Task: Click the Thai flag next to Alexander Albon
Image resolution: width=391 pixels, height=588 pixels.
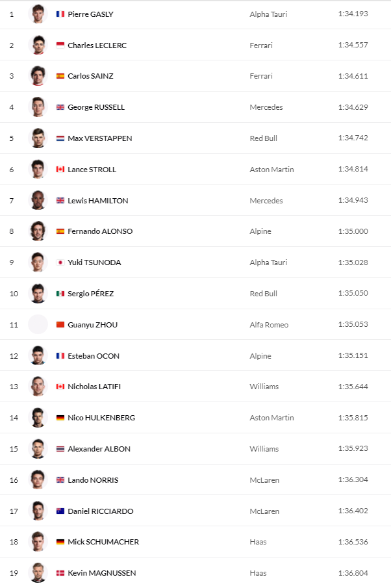Action: 60,449
